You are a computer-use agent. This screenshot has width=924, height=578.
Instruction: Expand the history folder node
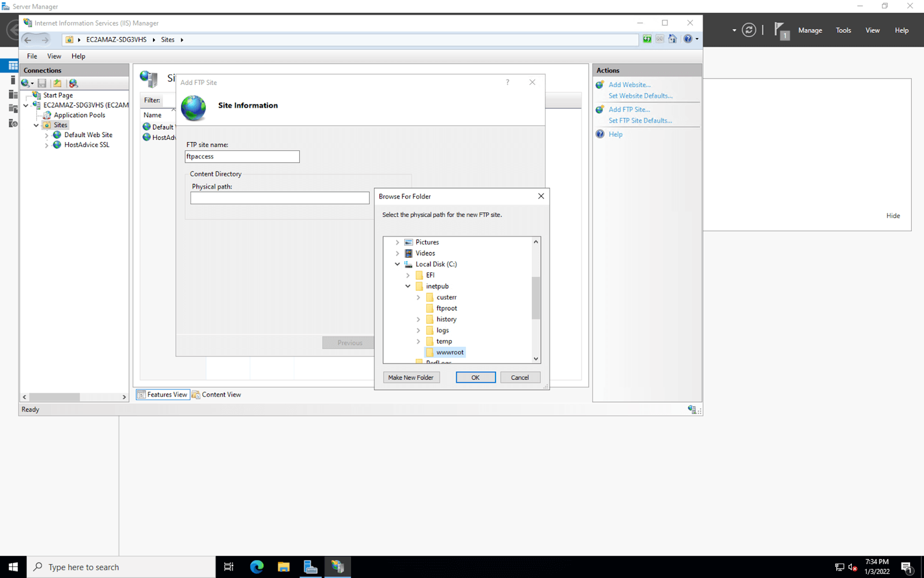tap(418, 319)
